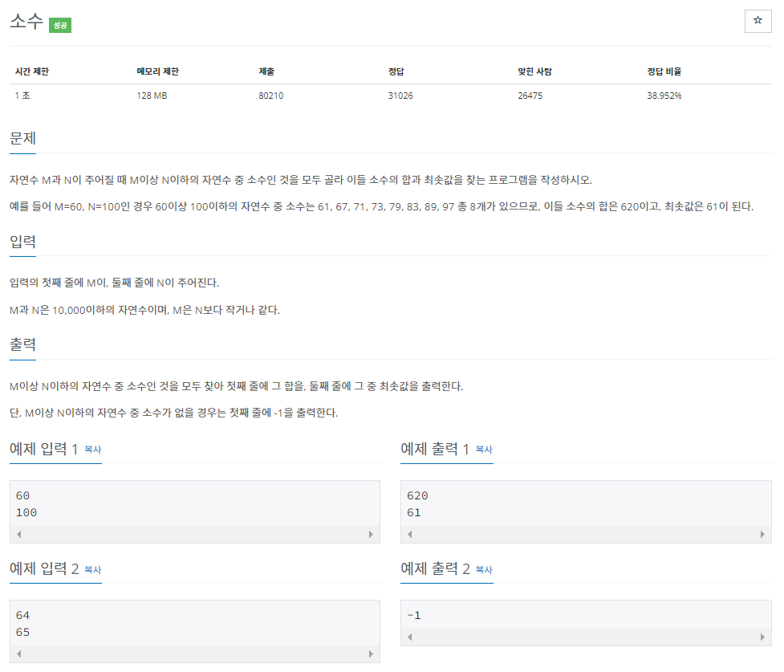This screenshot has width=784, height=672.
Task: Click value 64 in example input 2
Action: pyautogui.click(x=22, y=615)
